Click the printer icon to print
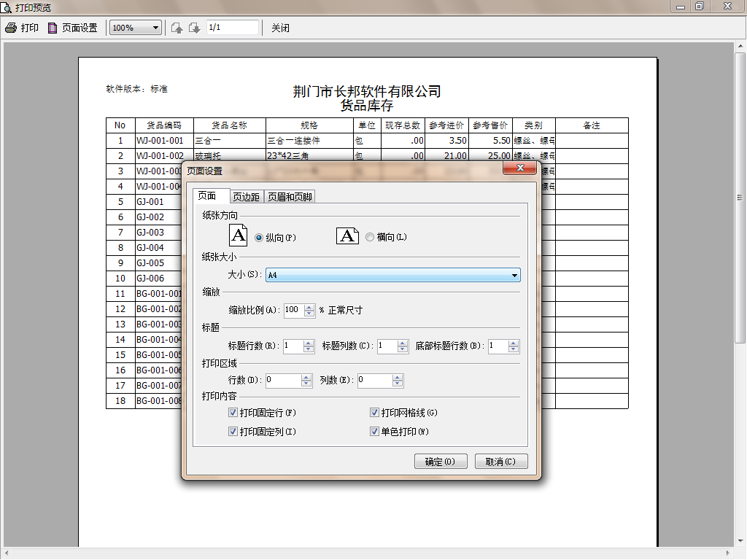This screenshot has width=747, height=560. coord(10,28)
